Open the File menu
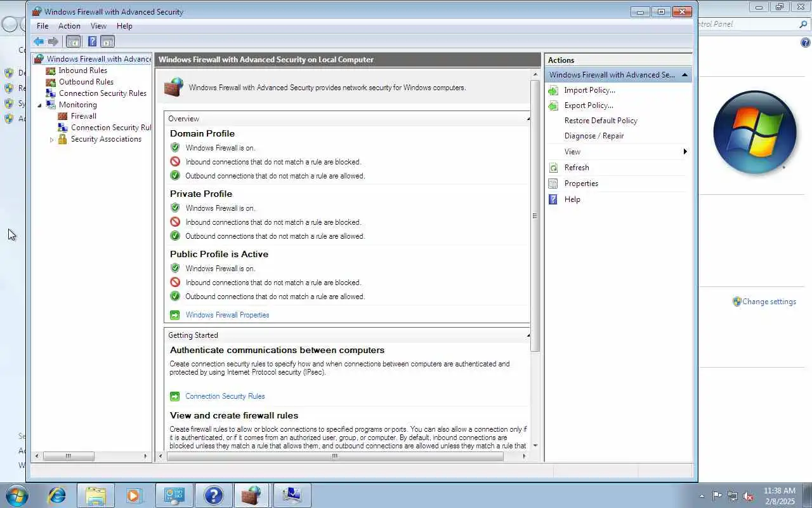The width and height of the screenshot is (812, 508). [x=43, y=26]
